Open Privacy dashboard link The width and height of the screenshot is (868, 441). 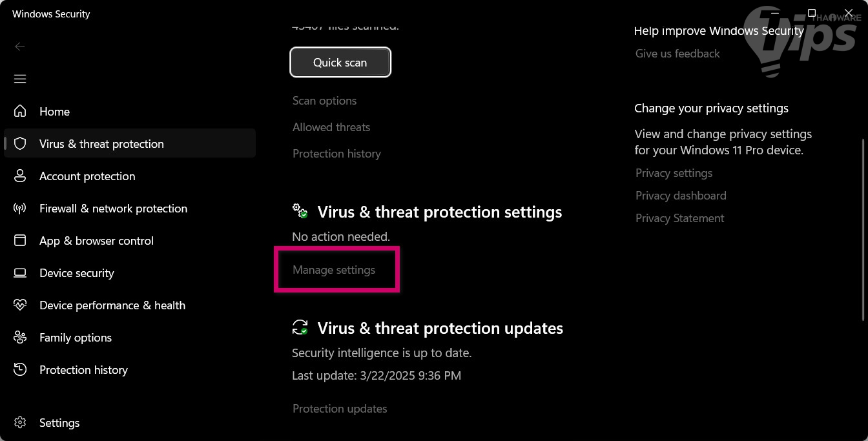tap(681, 196)
